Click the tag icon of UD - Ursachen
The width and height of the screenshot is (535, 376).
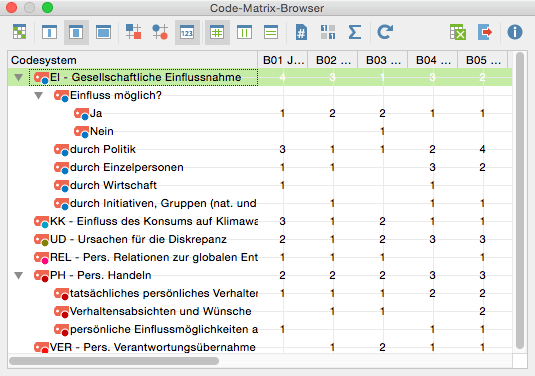point(41,240)
